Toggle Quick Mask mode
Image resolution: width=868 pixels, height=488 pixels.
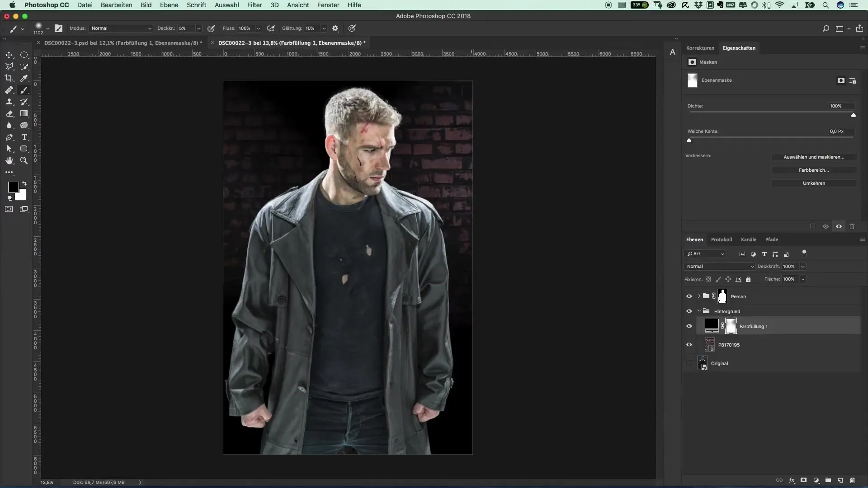click(9, 209)
